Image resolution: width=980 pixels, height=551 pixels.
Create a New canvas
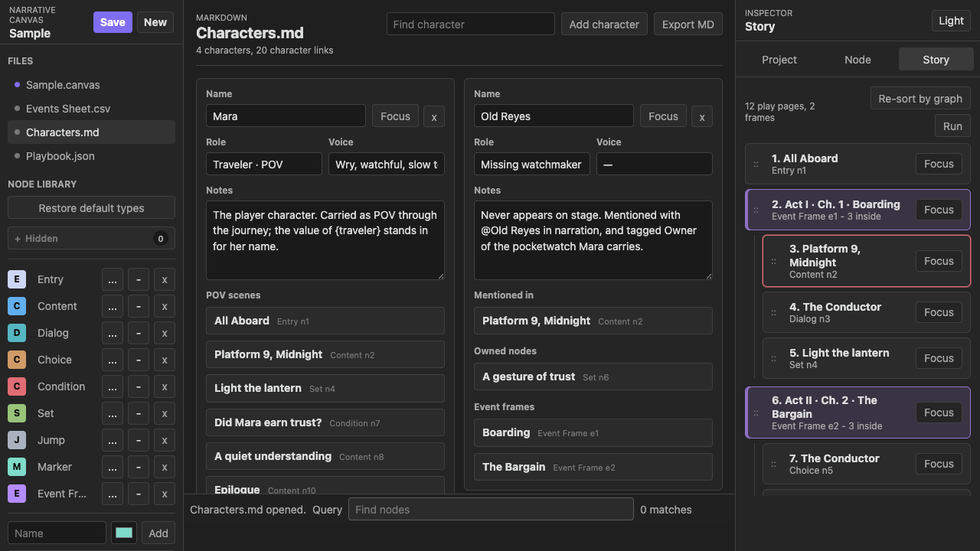pyautogui.click(x=155, y=22)
